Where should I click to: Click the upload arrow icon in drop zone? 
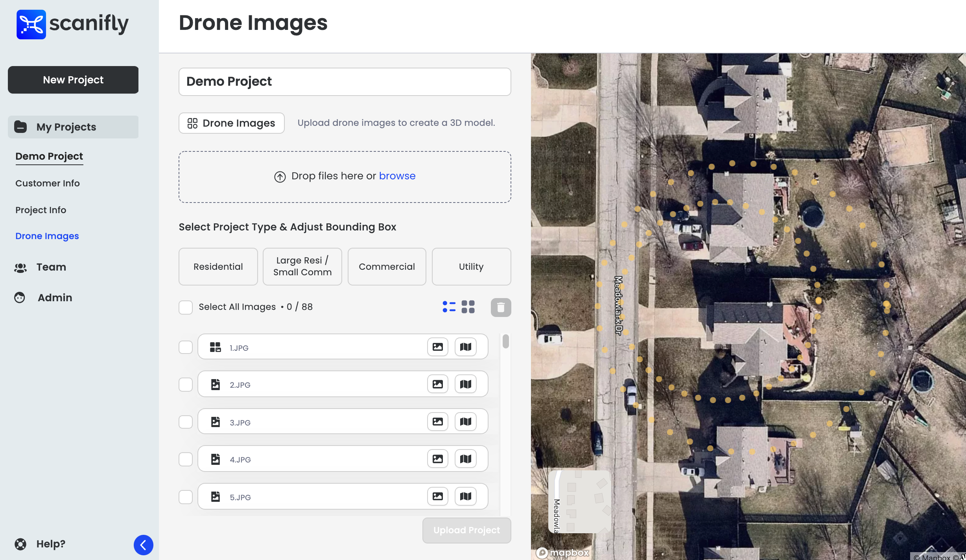pyautogui.click(x=280, y=177)
